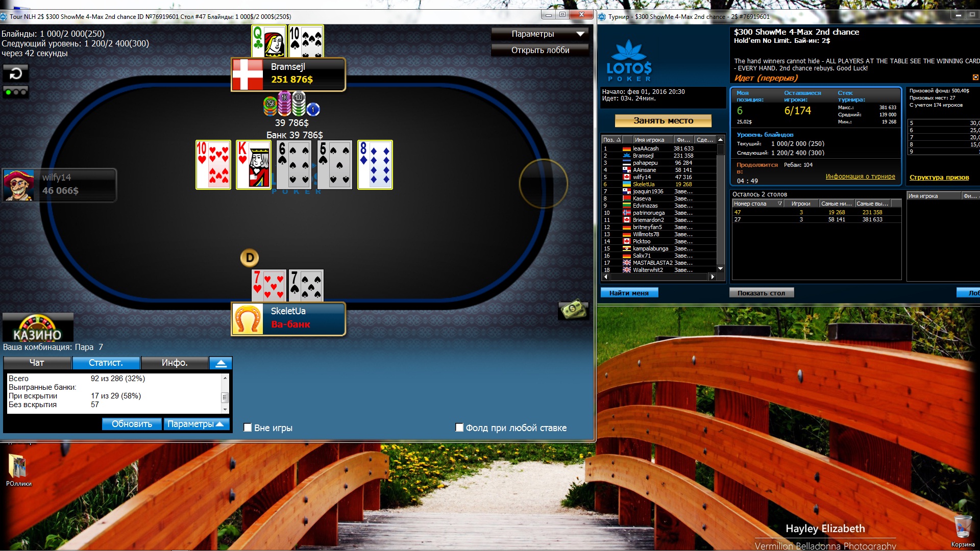Click SkeletUa's horseshoe avatar

(x=248, y=319)
